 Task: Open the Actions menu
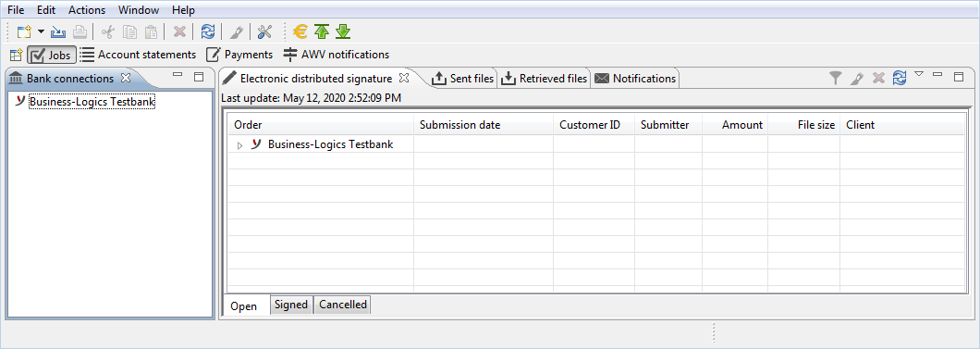click(x=87, y=10)
